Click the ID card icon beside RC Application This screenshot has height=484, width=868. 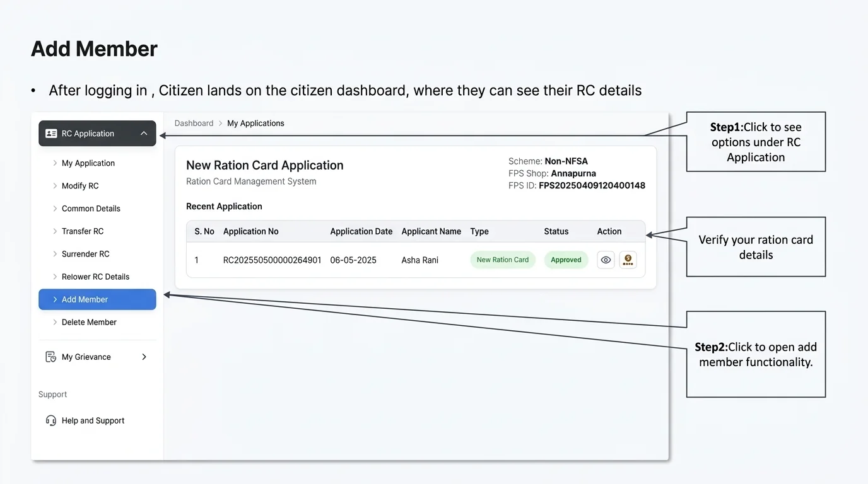coord(52,134)
